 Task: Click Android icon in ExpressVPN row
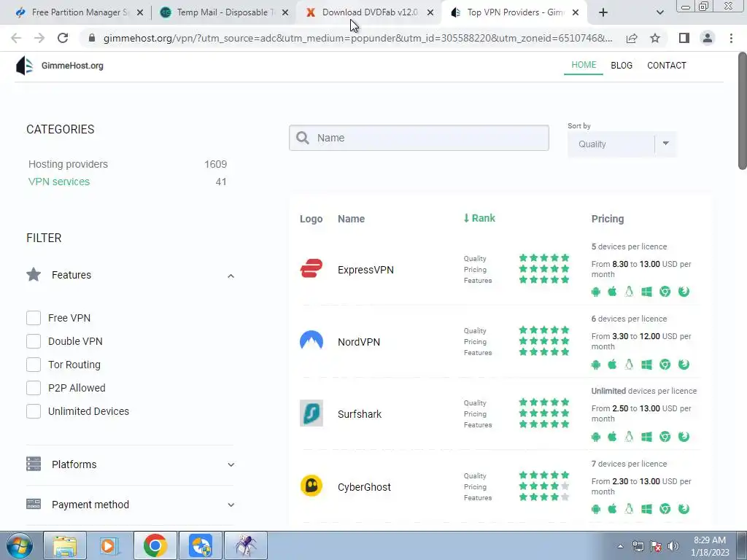pos(595,292)
